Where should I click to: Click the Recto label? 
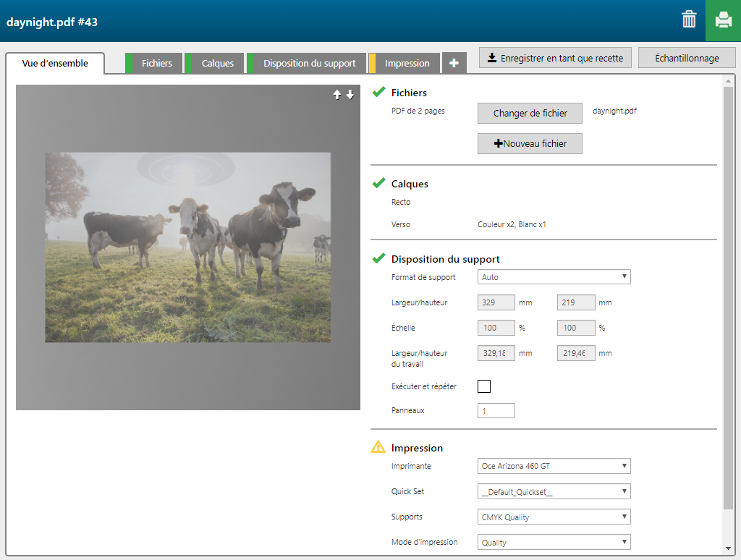(x=401, y=203)
